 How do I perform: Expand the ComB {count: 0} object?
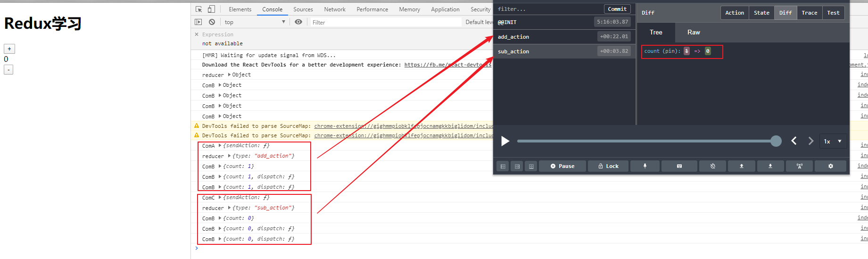[220, 218]
